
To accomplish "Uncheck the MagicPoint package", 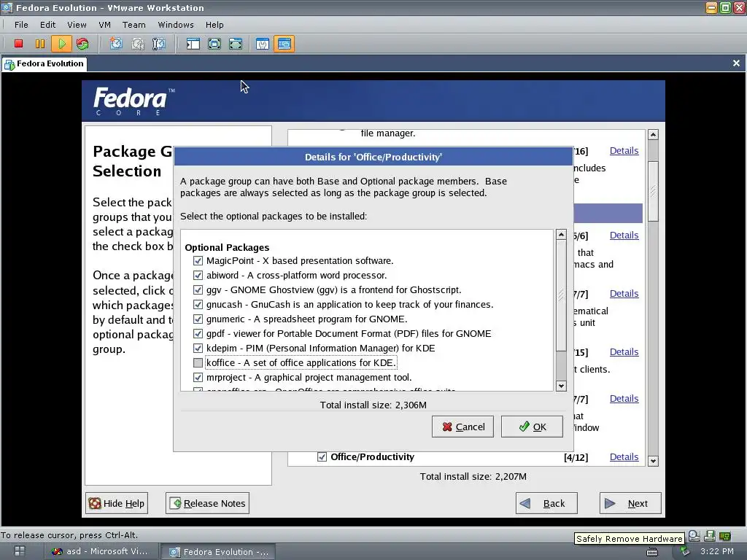I will (x=198, y=261).
